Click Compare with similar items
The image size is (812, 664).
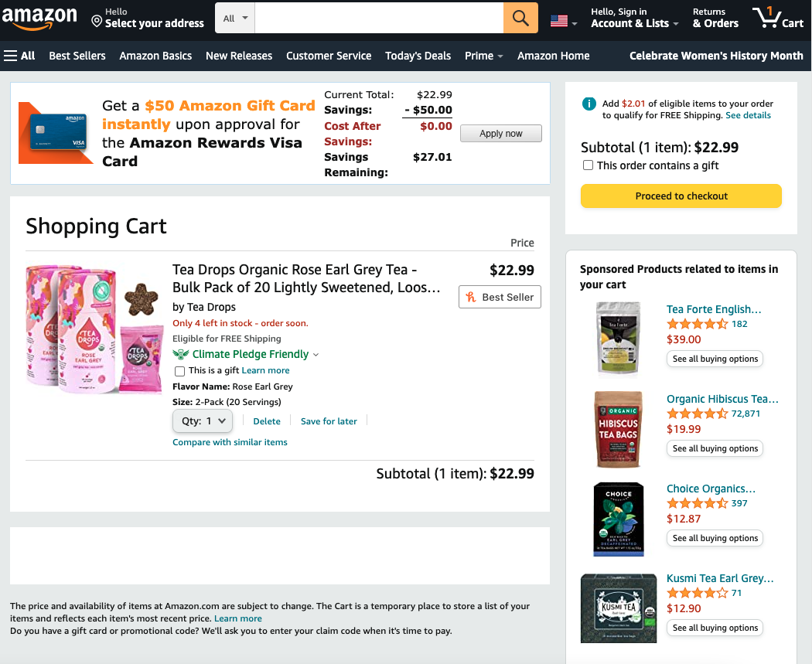tap(230, 442)
